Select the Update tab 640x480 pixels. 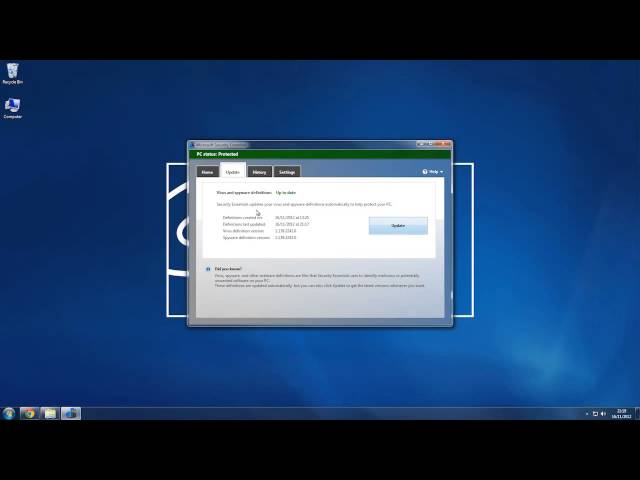coord(233,171)
